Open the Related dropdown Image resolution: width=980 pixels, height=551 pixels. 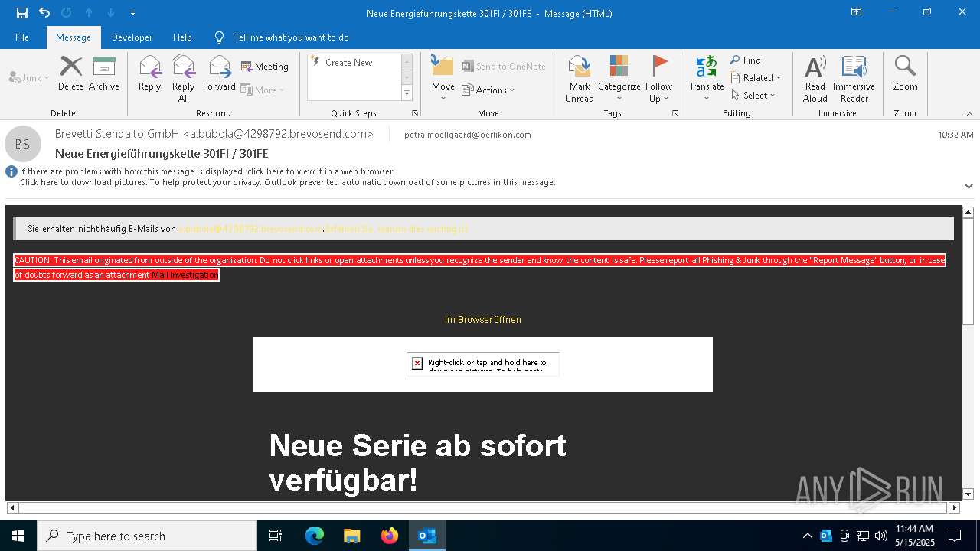pos(756,78)
